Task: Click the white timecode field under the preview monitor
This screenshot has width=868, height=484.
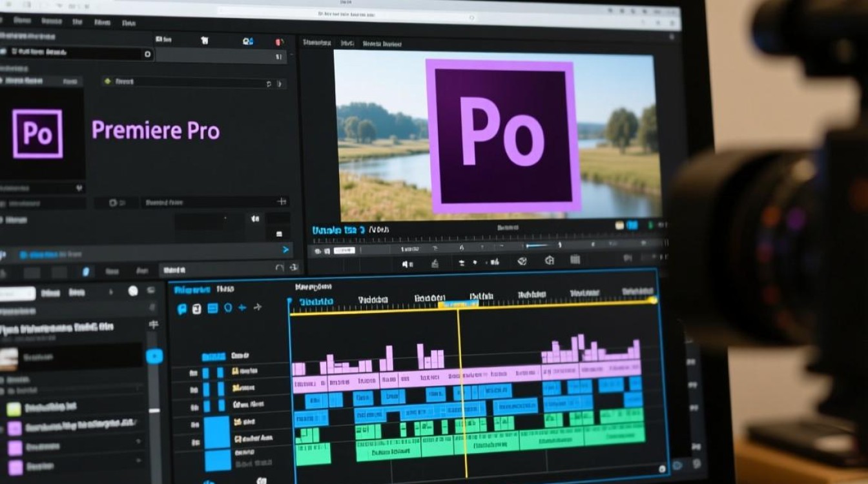Action: click(344, 250)
